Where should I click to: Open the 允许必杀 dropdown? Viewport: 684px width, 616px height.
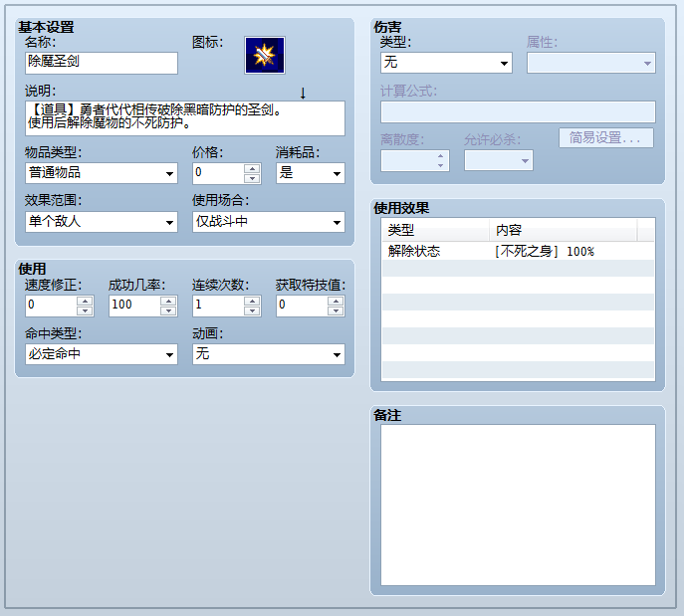tap(499, 161)
